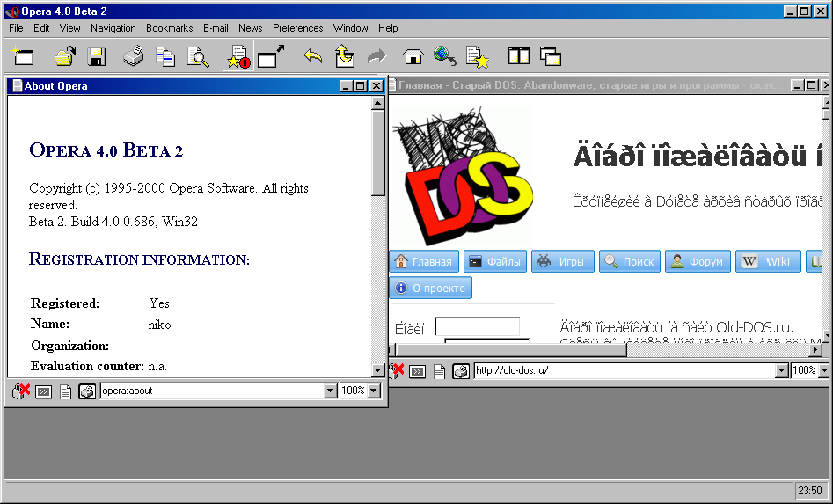Image resolution: width=833 pixels, height=504 pixels.
Task: Expand zoom 100% dropdown in About Opera window
Action: pos(374,391)
